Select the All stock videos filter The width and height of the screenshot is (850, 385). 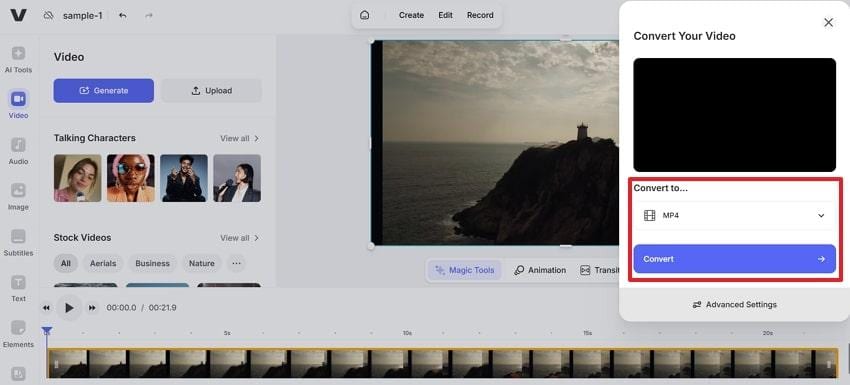(66, 264)
